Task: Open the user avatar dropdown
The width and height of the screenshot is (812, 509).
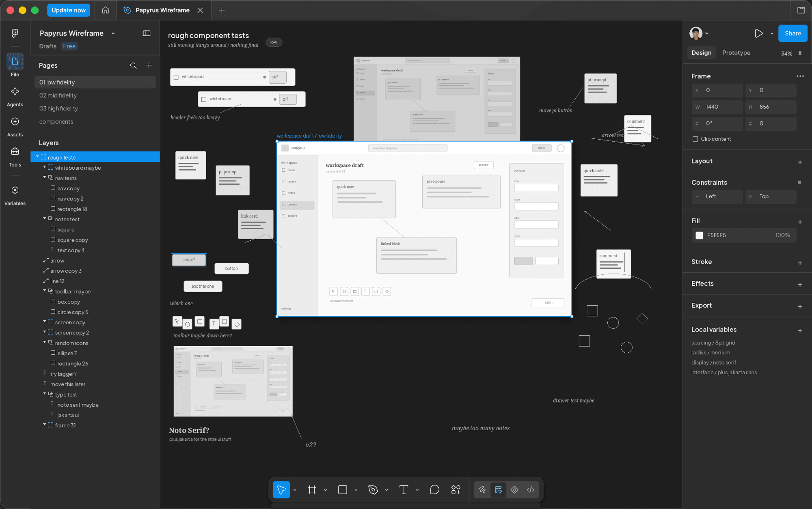Action: [707, 33]
